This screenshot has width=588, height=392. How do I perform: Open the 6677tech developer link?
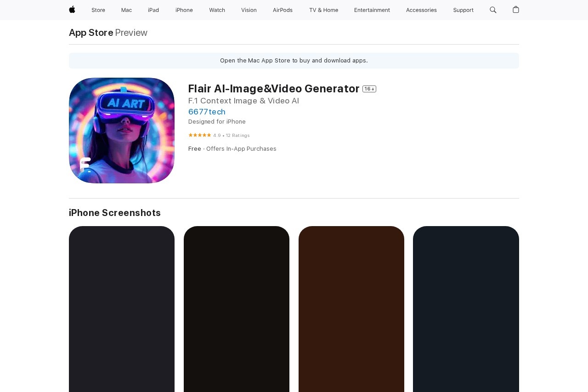[207, 112]
